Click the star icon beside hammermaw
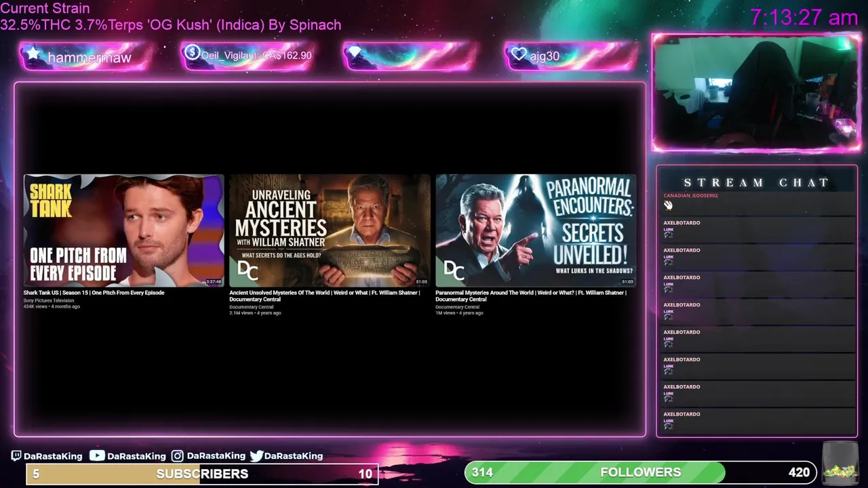The width and height of the screenshot is (868, 488). [x=33, y=54]
